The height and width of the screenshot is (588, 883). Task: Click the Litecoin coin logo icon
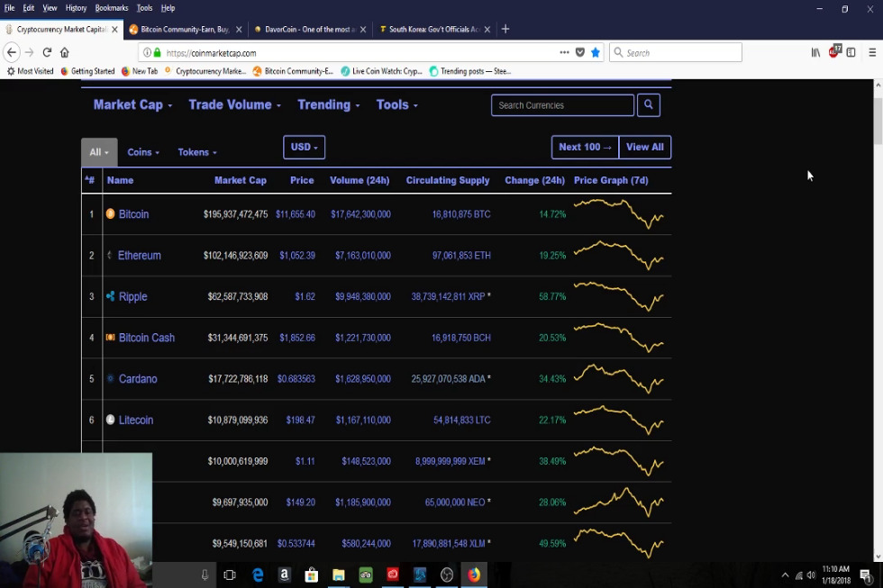click(110, 420)
